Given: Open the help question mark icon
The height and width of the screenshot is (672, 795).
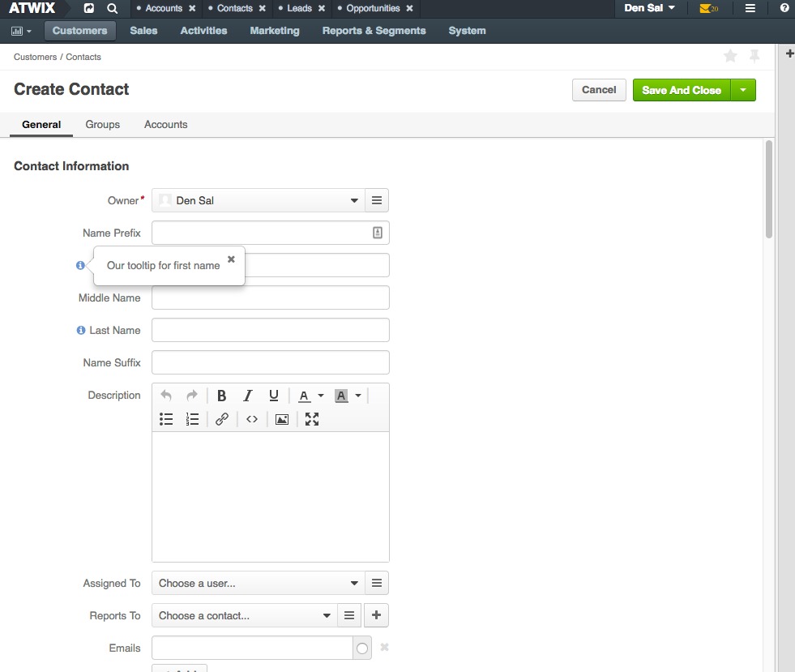Looking at the screenshot, I should click(x=784, y=8).
